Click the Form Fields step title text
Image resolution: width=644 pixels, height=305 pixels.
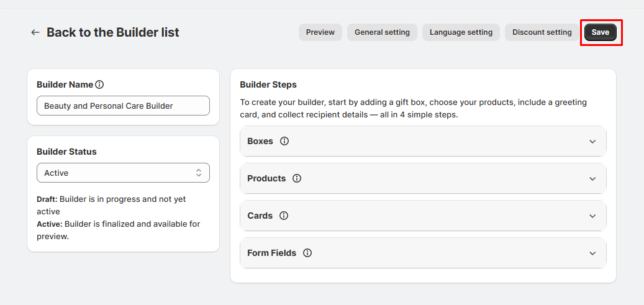[271, 253]
